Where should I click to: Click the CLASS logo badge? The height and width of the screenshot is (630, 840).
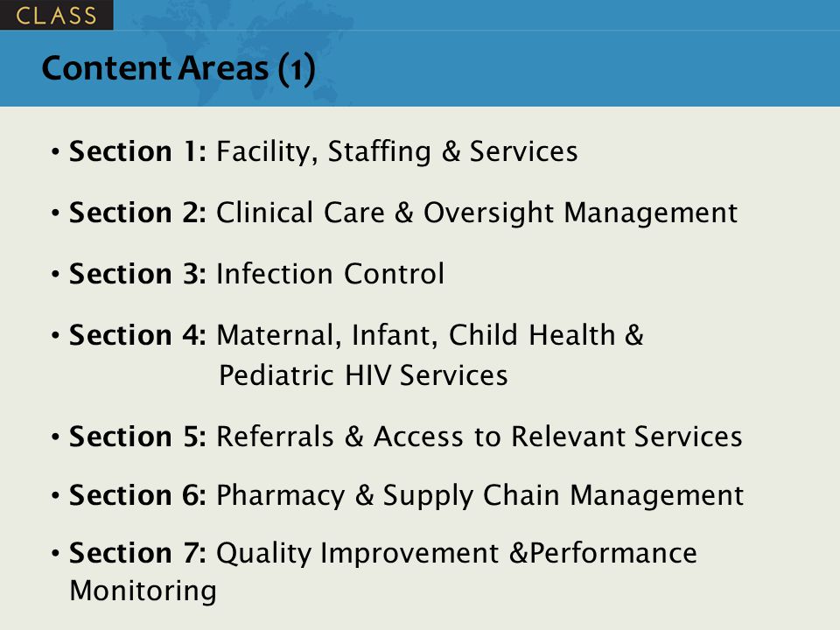(x=56, y=15)
